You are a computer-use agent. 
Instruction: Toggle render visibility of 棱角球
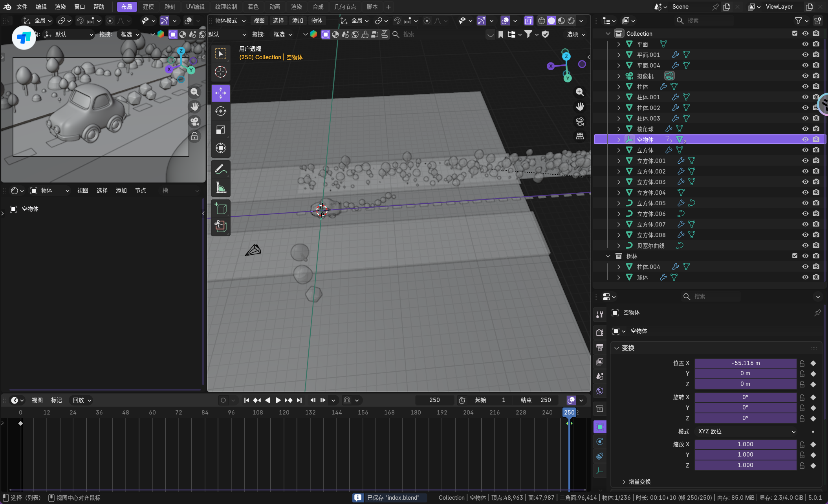click(816, 129)
